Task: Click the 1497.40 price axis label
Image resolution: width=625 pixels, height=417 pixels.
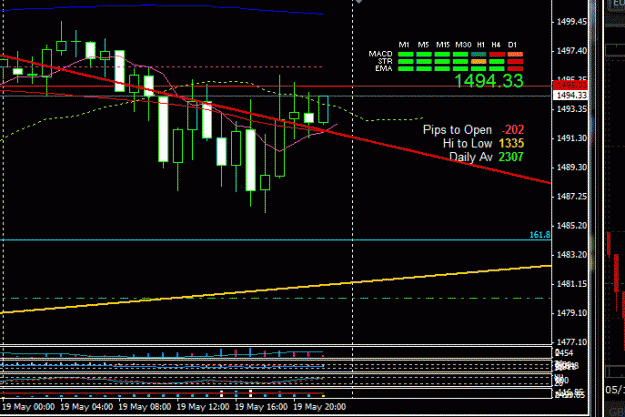Action: coord(572,51)
